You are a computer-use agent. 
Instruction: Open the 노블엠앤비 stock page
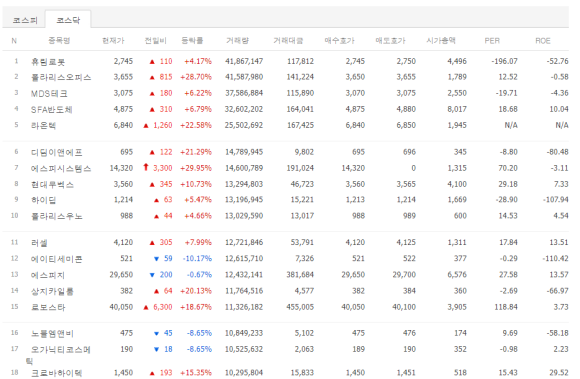tap(52, 334)
